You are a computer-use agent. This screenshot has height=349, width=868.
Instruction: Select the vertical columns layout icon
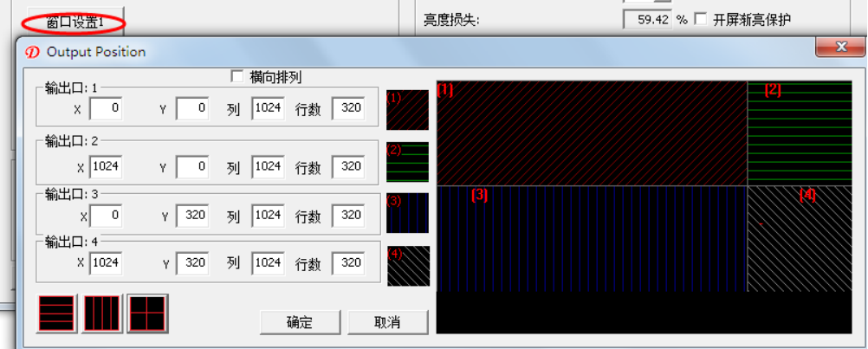tap(101, 313)
